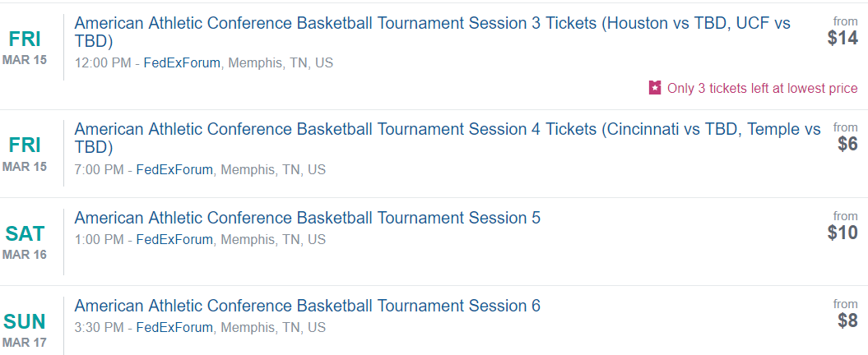Screen dimensions: 868x355
Task: Select the from $6 price
Action: (x=845, y=138)
